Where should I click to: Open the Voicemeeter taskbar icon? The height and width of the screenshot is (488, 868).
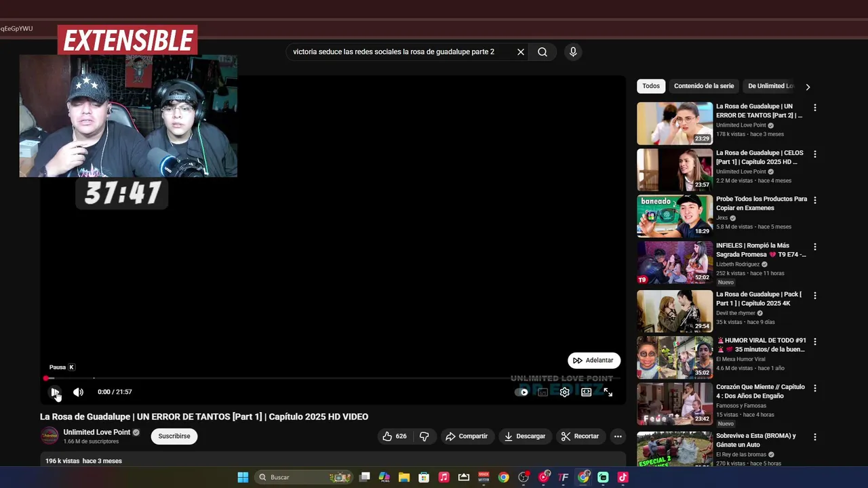click(x=484, y=477)
